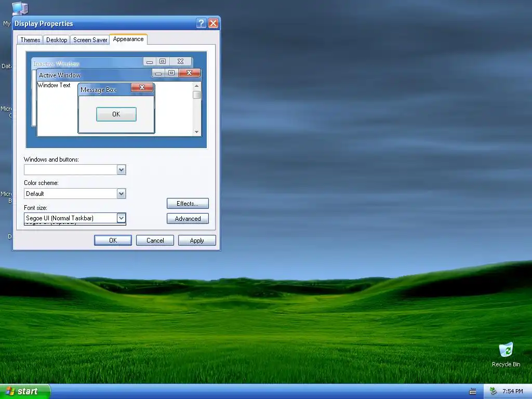This screenshot has height=399, width=532.
Task: Click the preview Message Box close icon
Action: (142, 87)
